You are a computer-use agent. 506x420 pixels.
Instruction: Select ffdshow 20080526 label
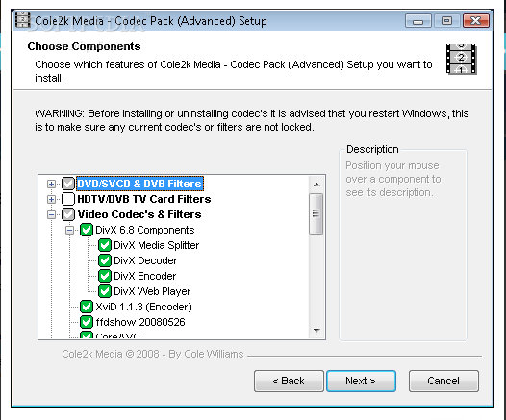[140, 322]
